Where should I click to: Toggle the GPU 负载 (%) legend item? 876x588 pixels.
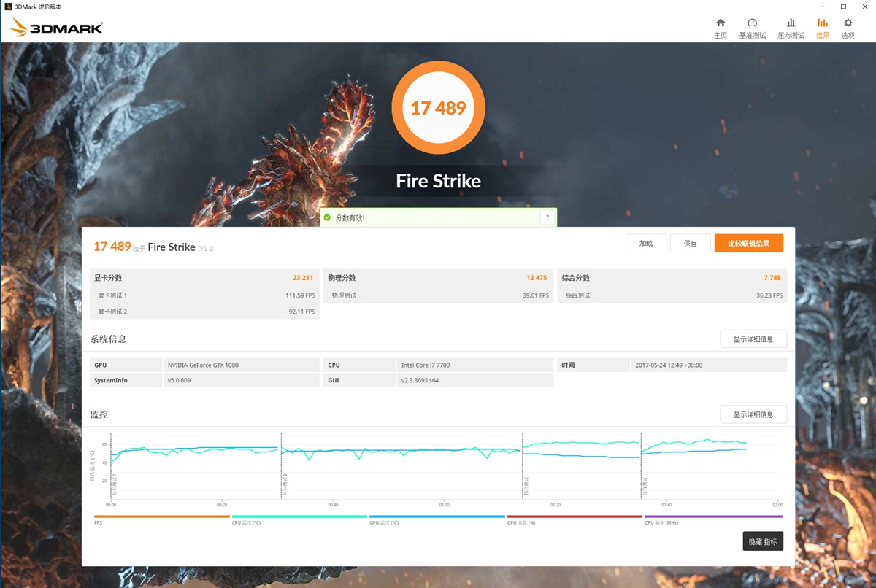575,519
